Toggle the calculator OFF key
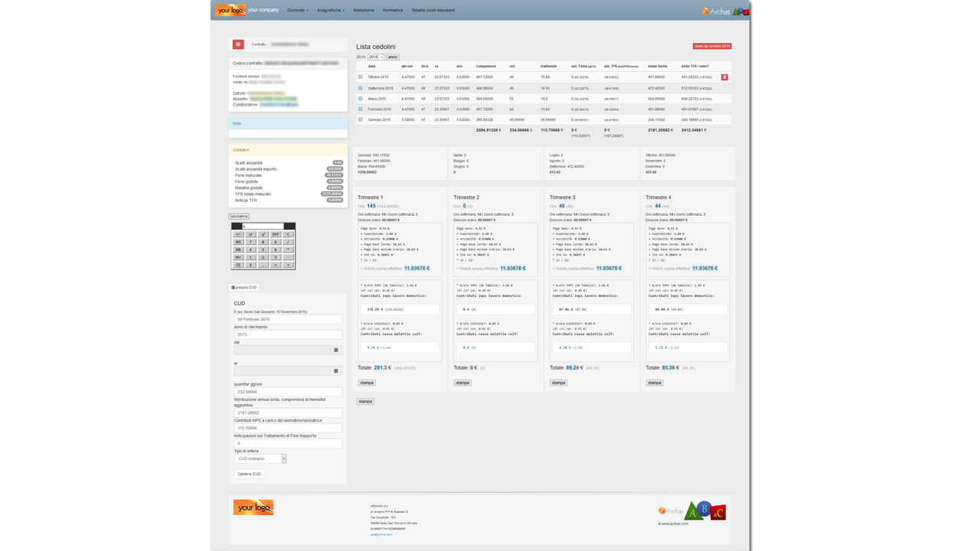The image size is (980, 551). (x=276, y=234)
